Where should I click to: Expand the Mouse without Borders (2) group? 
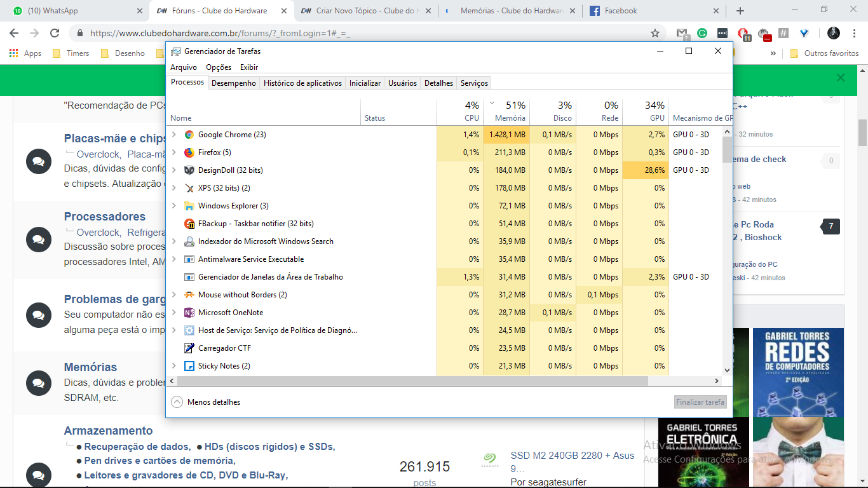[174, 295]
